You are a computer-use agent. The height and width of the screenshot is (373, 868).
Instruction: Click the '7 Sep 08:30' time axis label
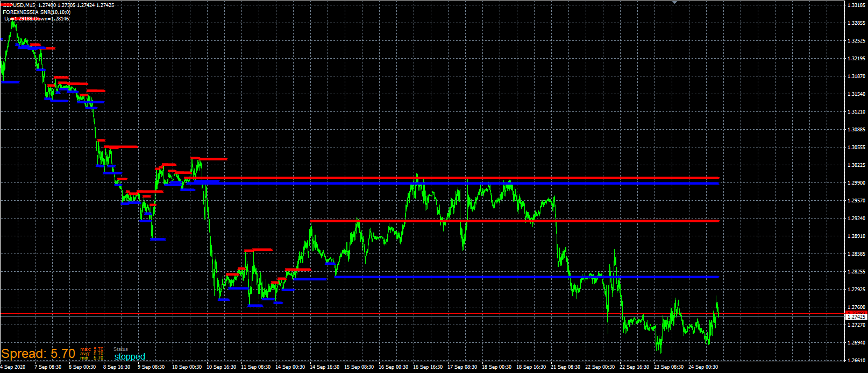tap(48, 367)
